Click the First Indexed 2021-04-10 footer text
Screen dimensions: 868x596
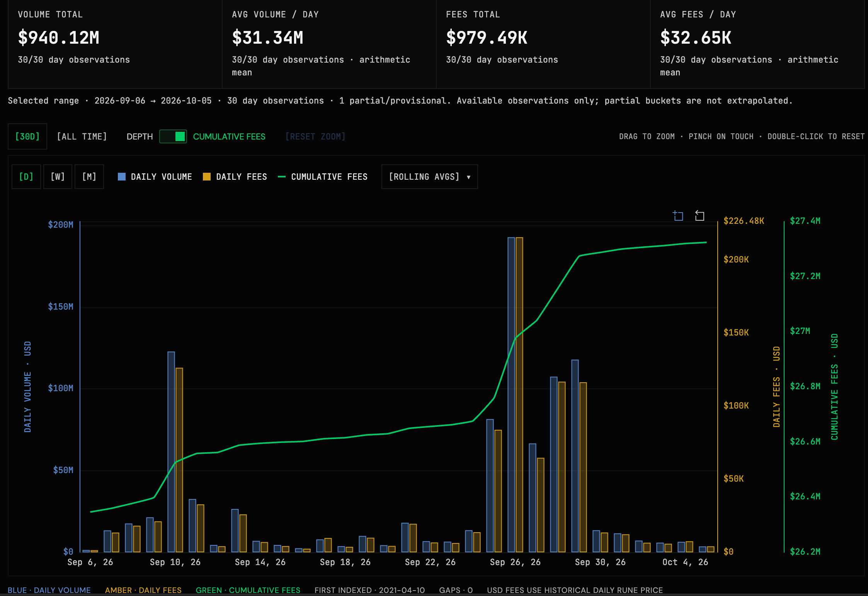(x=369, y=590)
